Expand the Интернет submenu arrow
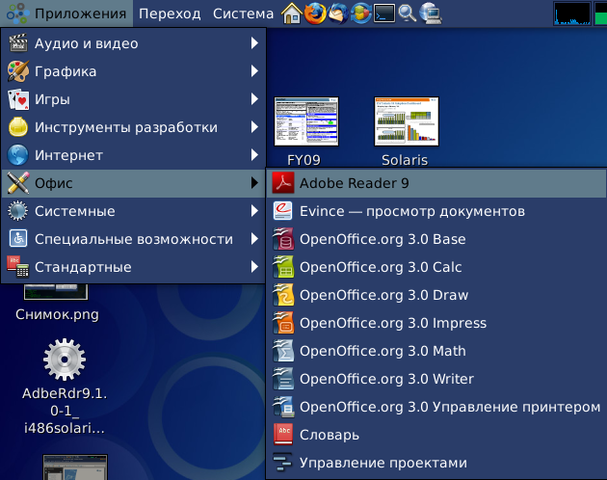The height and width of the screenshot is (480, 607). click(x=254, y=155)
